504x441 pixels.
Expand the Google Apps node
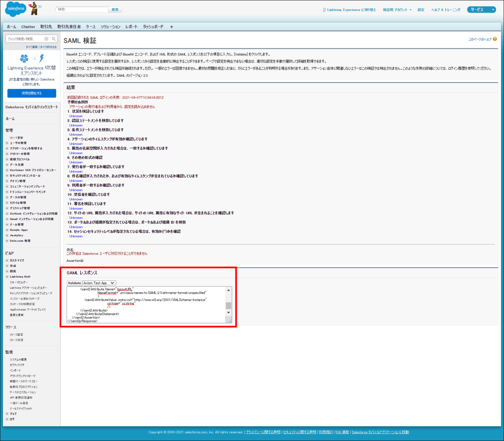click(x=7, y=230)
